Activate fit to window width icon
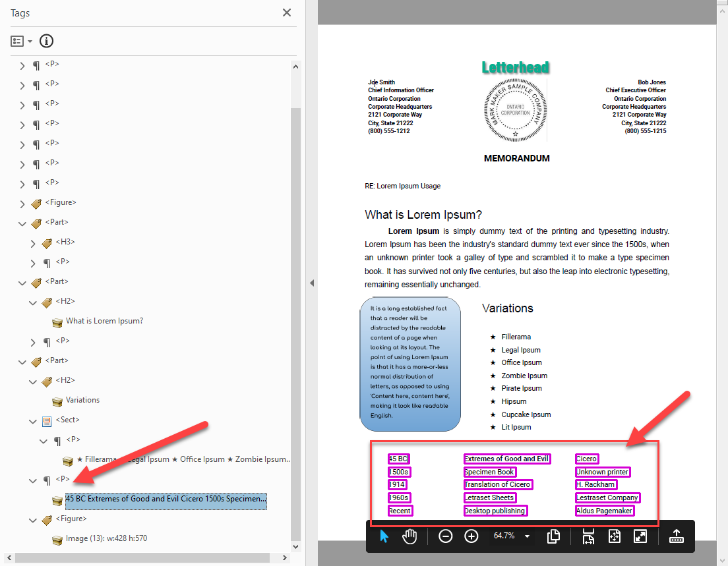Screen dimensions: 728x566 click(x=588, y=536)
